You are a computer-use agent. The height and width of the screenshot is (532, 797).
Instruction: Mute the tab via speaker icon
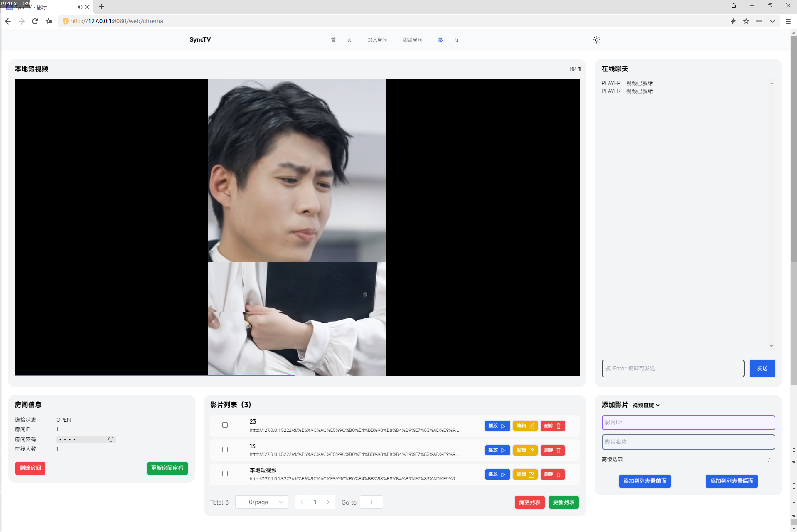click(x=79, y=7)
